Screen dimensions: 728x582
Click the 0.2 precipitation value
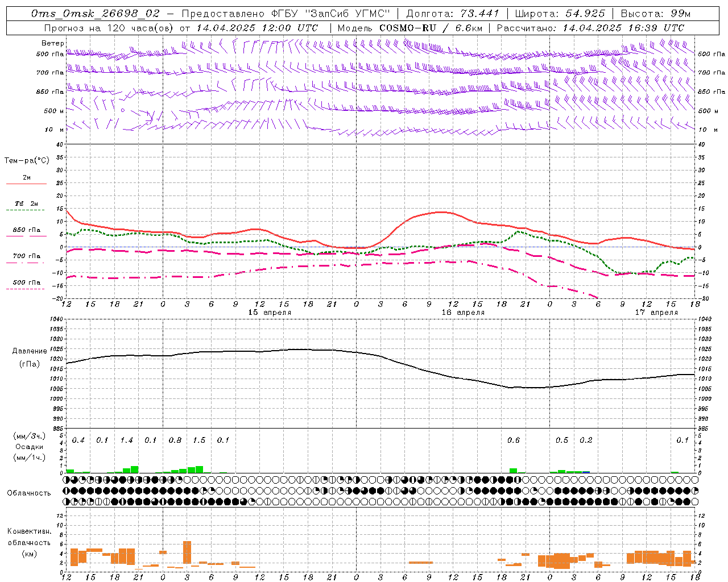click(x=586, y=440)
